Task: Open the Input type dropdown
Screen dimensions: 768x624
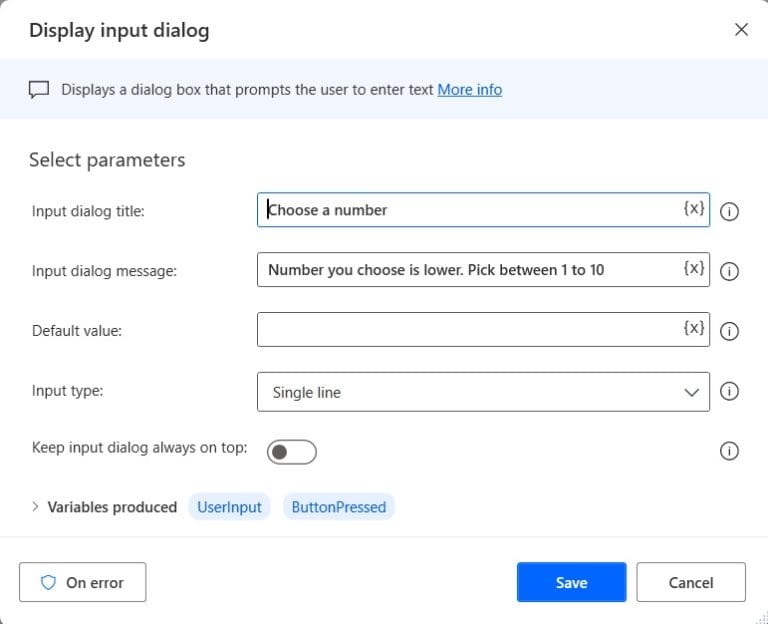Action: 483,392
